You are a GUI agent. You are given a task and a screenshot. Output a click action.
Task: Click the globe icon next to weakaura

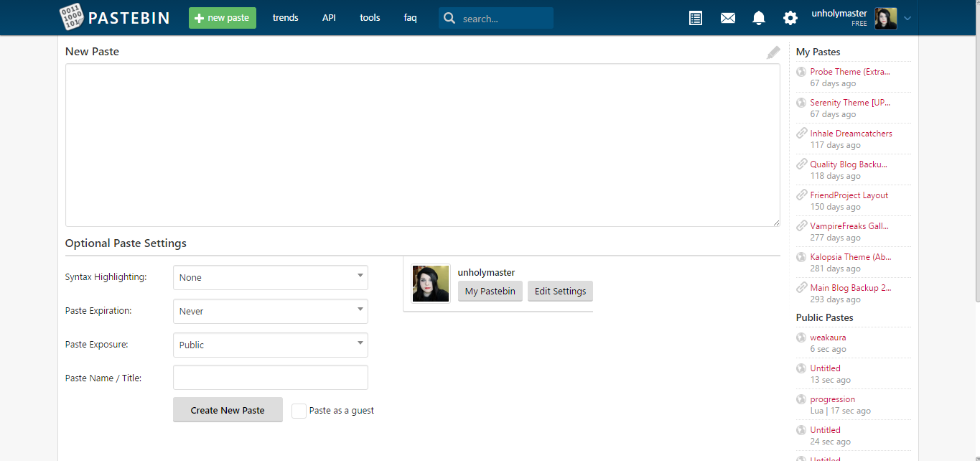(801, 337)
